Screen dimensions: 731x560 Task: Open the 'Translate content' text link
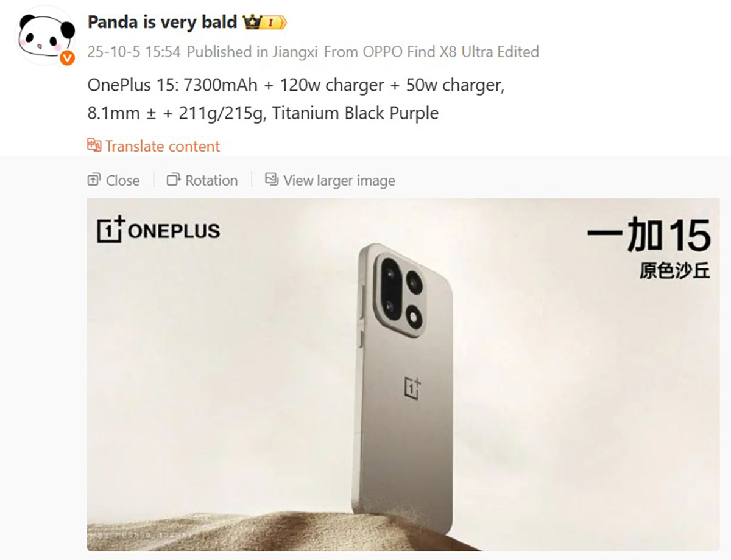(x=162, y=146)
